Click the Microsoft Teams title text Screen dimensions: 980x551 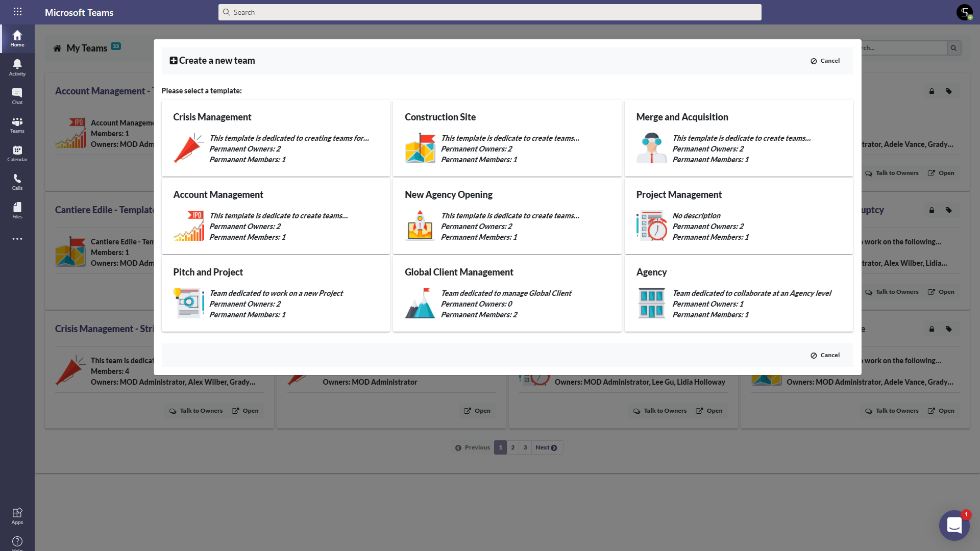click(x=79, y=12)
